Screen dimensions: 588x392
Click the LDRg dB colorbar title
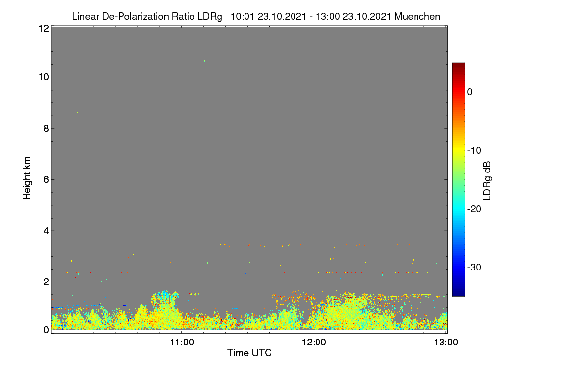(x=487, y=180)
